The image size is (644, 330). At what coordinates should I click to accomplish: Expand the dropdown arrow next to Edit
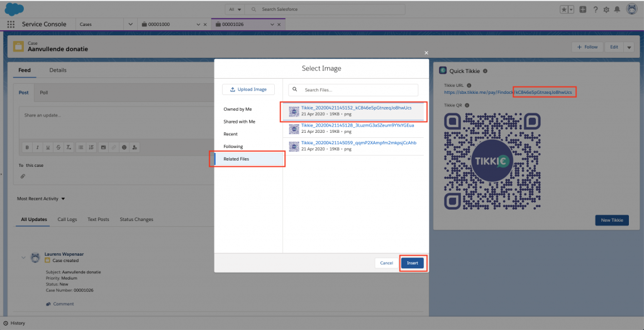click(629, 47)
